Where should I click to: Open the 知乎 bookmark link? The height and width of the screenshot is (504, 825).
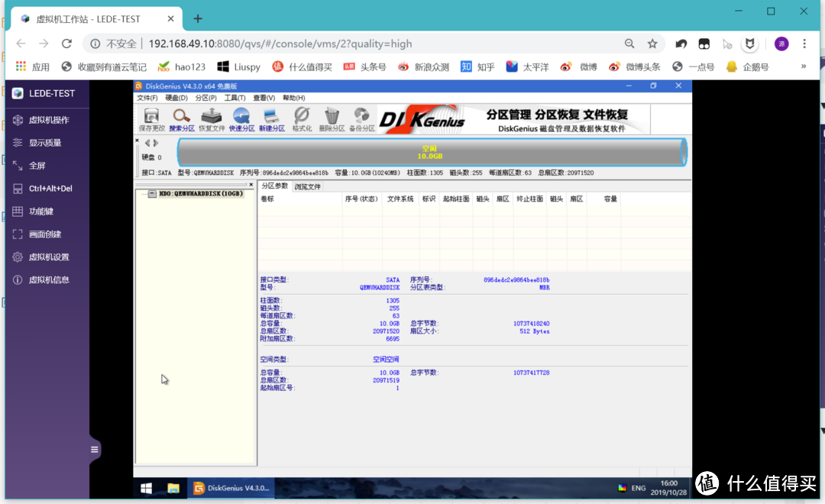tap(477, 66)
